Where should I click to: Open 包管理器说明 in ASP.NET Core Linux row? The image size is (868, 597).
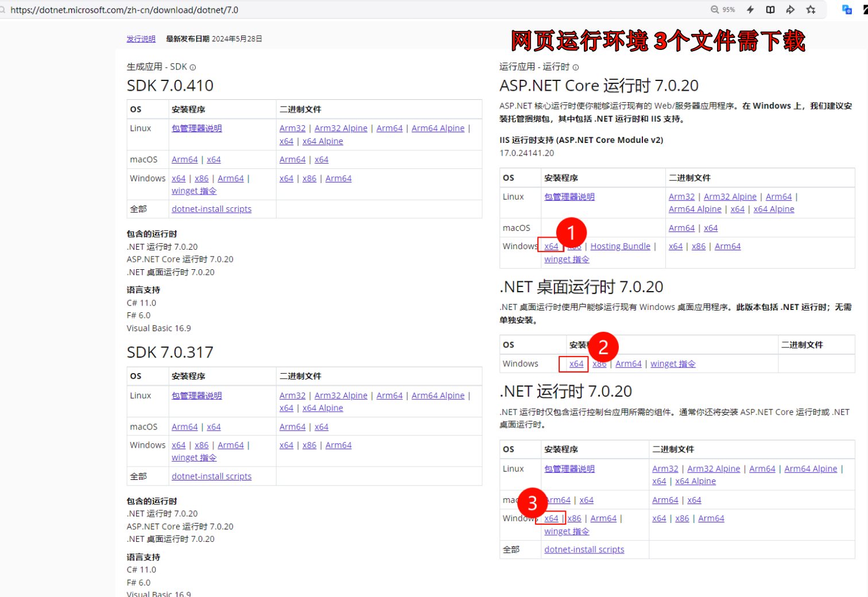click(x=569, y=197)
